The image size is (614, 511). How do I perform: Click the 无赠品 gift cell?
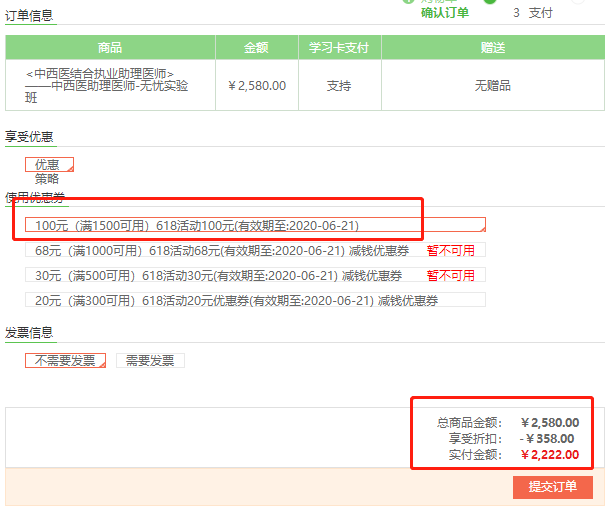(x=492, y=86)
